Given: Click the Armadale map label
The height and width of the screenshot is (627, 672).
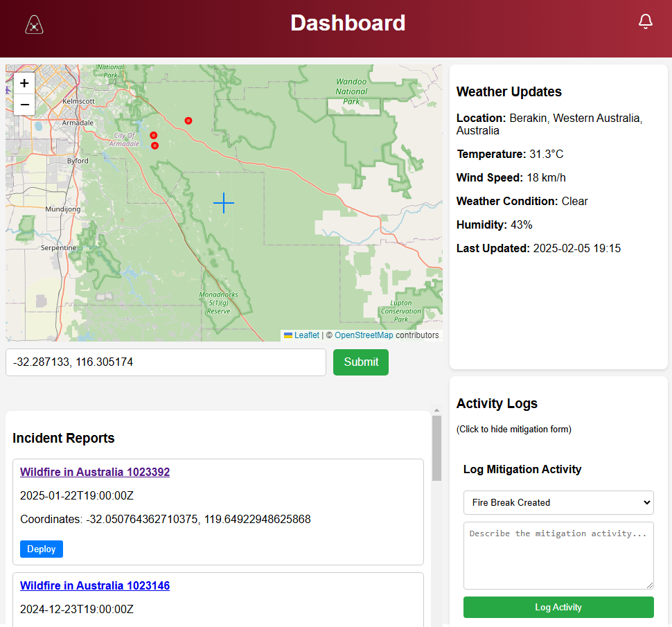Looking at the screenshot, I should [x=78, y=123].
